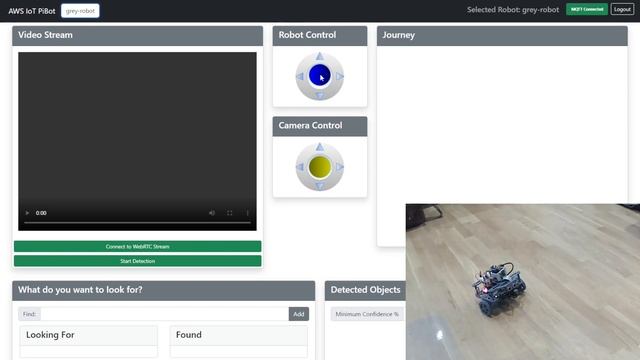Image resolution: width=640 pixels, height=360 pixels.
Task: Click the Camera Control left arrow
Action: coord(300,167)
